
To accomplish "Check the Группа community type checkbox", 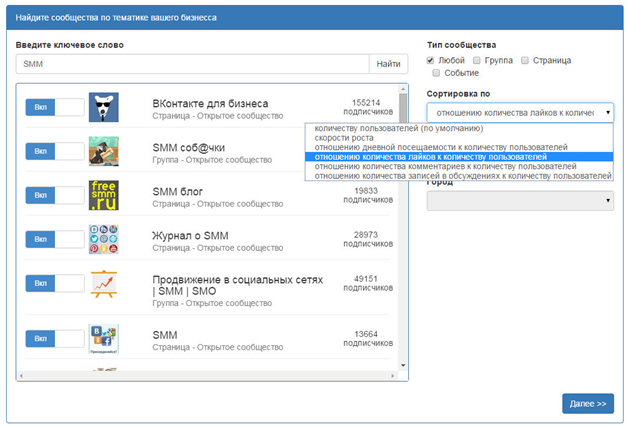I will 477,60.
